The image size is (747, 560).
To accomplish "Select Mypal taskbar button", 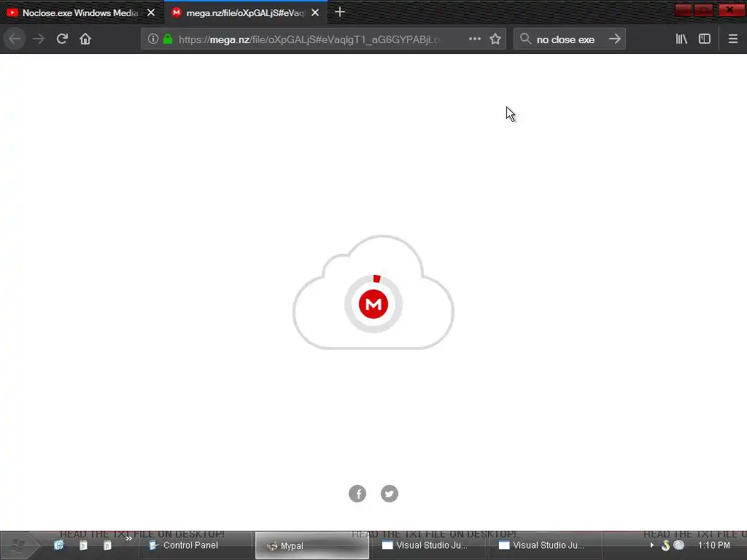I will click(312, 545).
